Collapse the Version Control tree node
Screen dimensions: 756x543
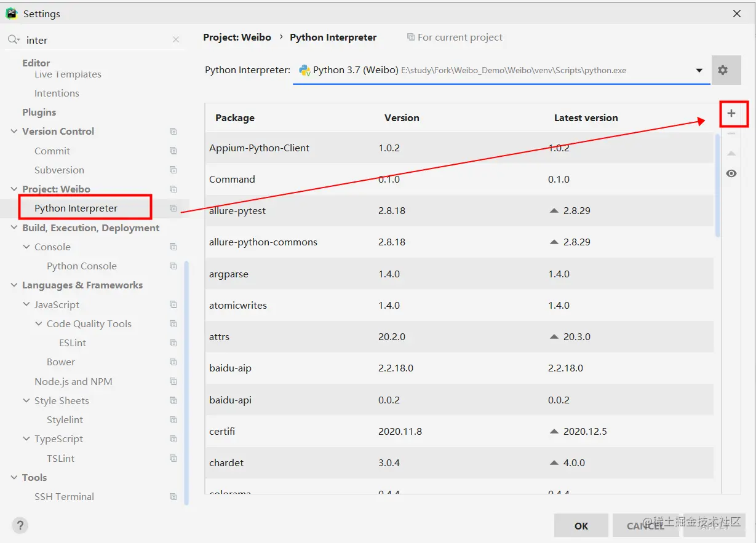(14, 132)
